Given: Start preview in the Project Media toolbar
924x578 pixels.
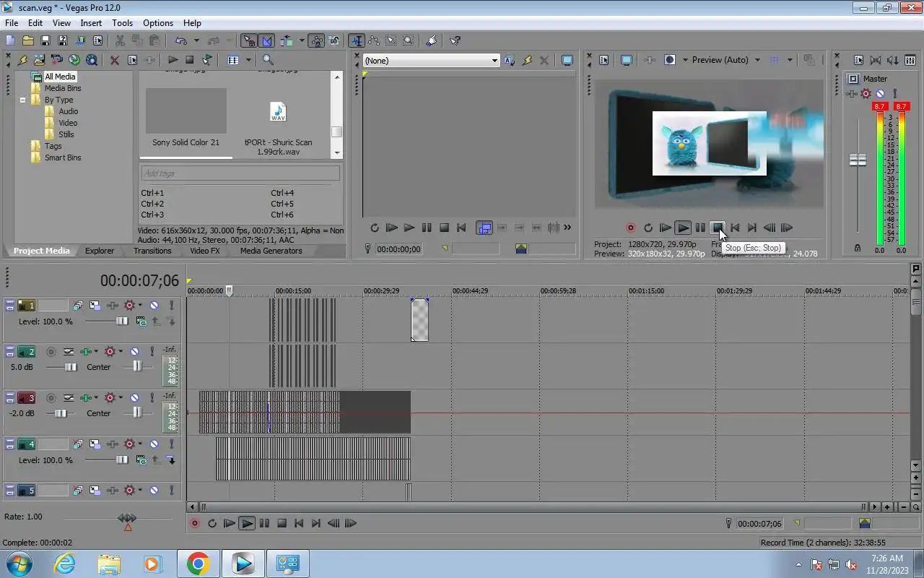Looking at the screenshot, I should [173, 60].
